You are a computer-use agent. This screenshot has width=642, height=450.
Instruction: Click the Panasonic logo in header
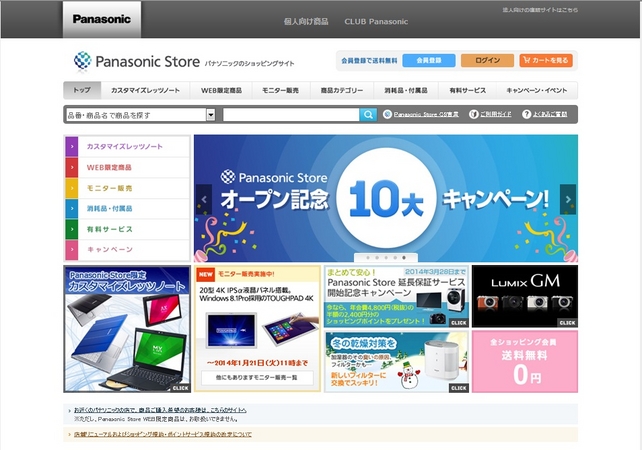102,19
